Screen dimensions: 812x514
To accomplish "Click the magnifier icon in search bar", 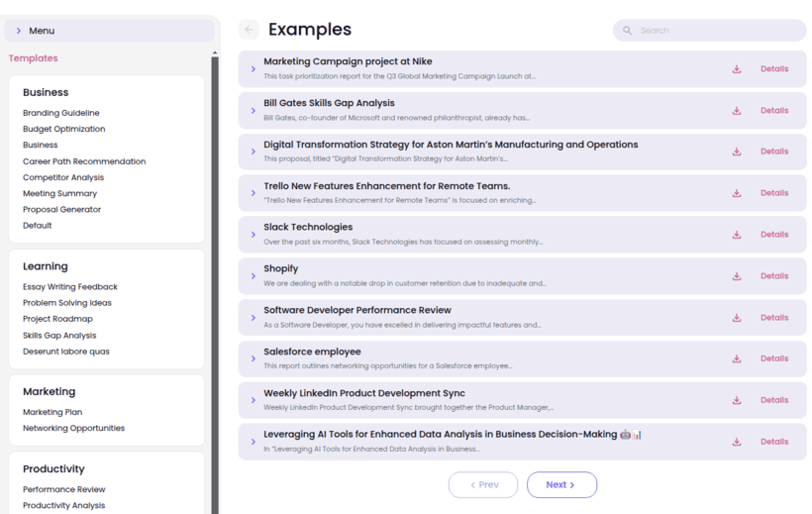I will pos(627,31).
